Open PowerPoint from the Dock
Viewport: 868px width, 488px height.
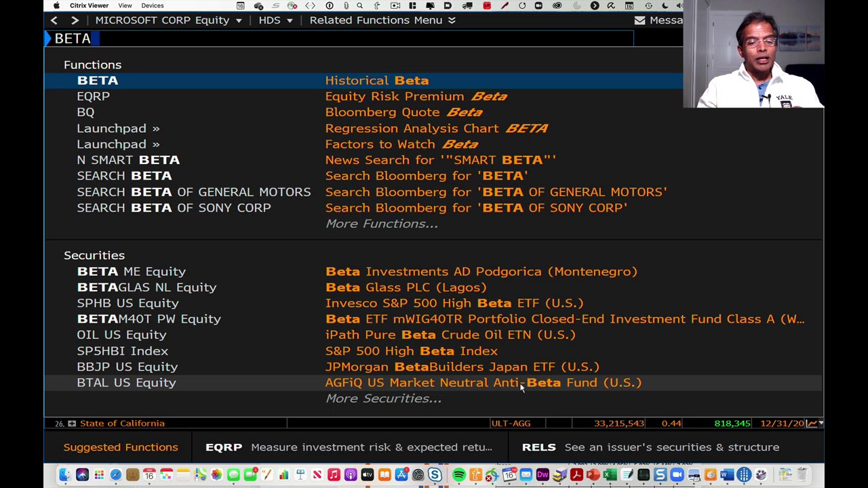(x=593, y=475)
